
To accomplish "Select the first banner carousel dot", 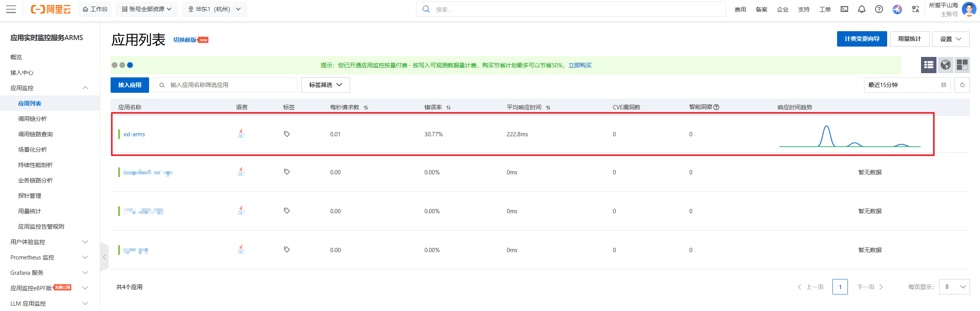I will point(114,65).
